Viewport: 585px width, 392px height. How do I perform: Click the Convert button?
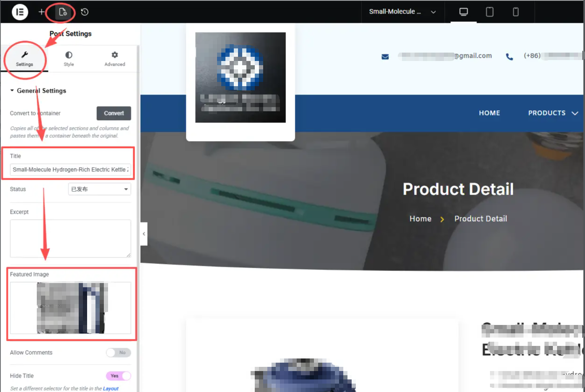coord(114,113)
